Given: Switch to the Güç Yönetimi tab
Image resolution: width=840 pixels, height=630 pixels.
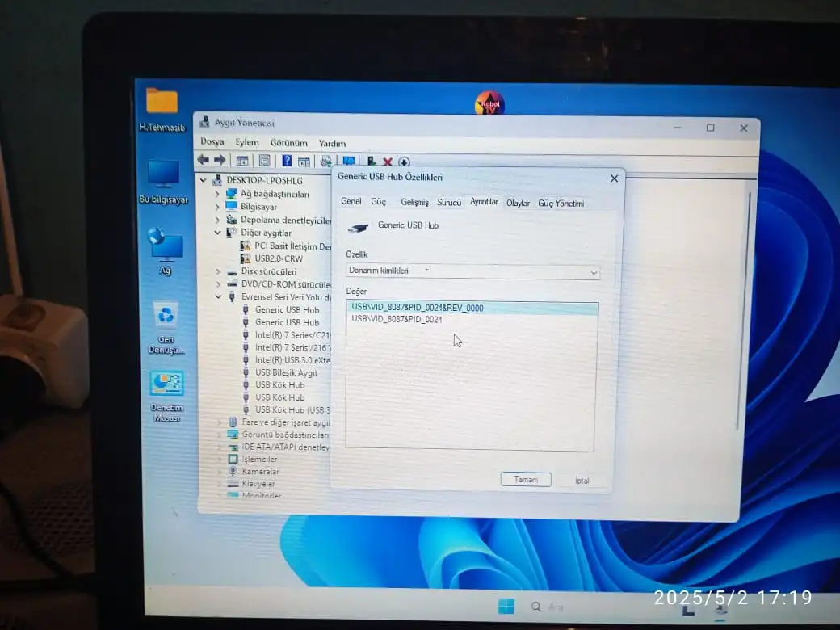Looking at the screenshot, I should [x=561, y=204].
